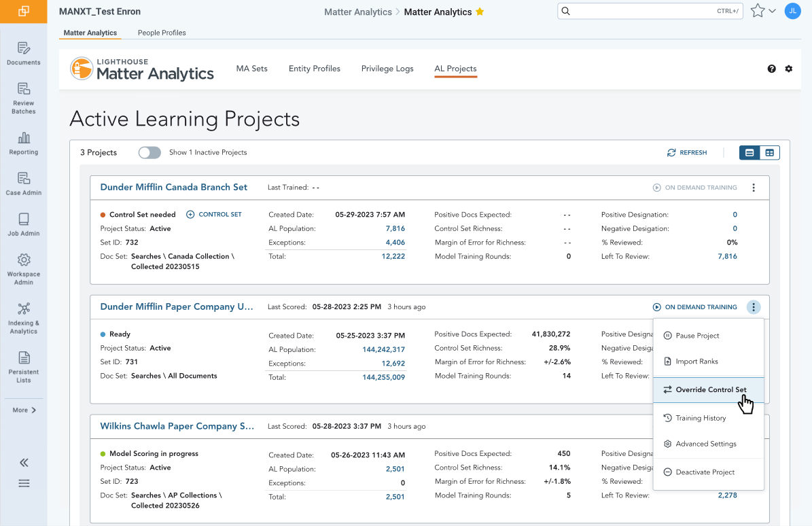Click the Lighthouse Matter Analytics logo
The height and width of the screenshot is (526, 812).
pyautogui.click(x=142, y=69)
